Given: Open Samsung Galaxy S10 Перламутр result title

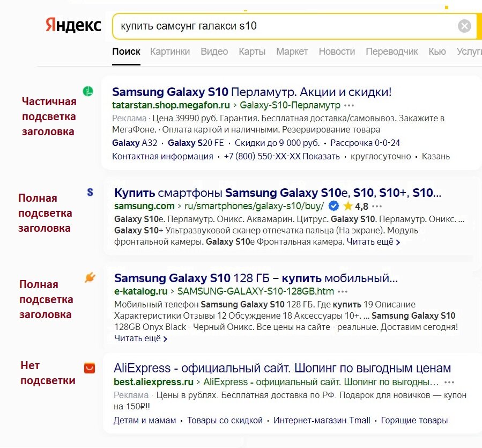Looking at the screenshot, I should 252,92.
